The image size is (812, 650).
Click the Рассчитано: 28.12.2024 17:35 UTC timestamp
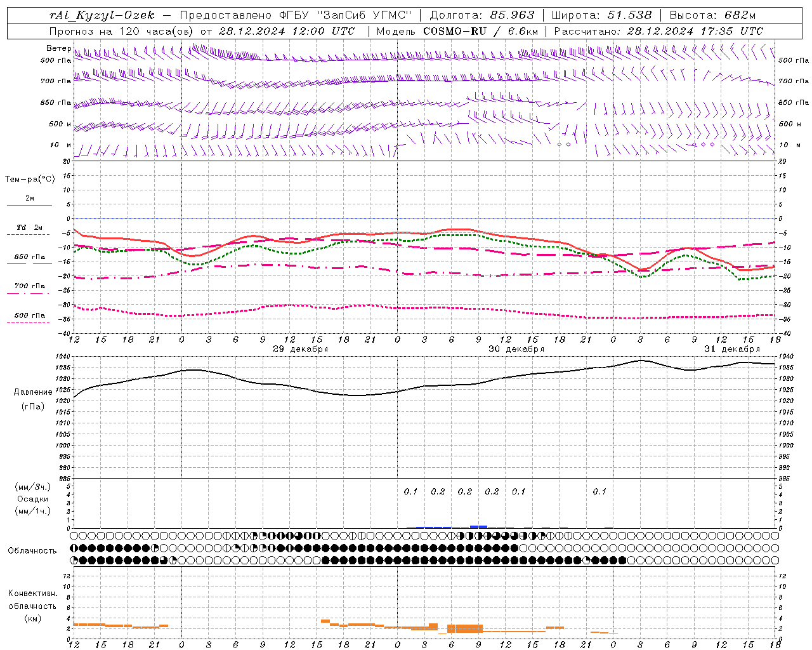click(658, 31)
